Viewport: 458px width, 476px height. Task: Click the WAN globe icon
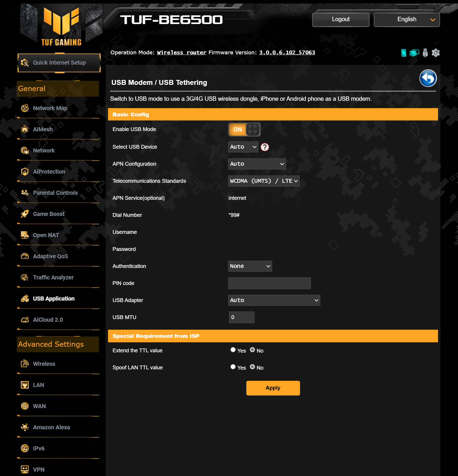(25, 406)
